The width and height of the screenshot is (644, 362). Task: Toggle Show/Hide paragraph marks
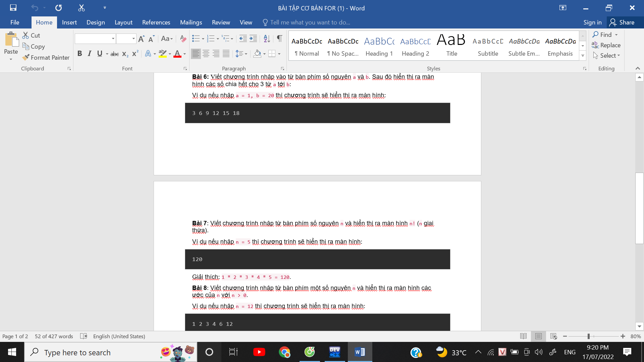click(x=279, y=39)
